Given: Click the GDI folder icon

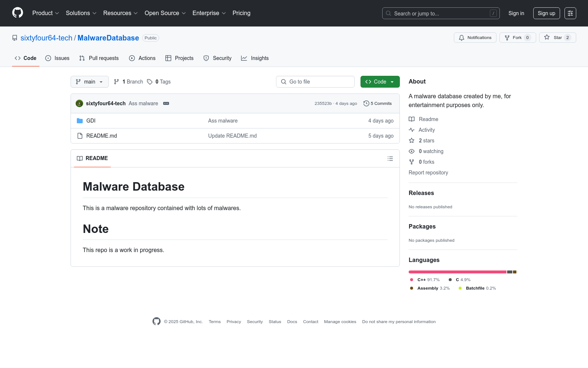Looking at the screenshot, I should 80,121.
